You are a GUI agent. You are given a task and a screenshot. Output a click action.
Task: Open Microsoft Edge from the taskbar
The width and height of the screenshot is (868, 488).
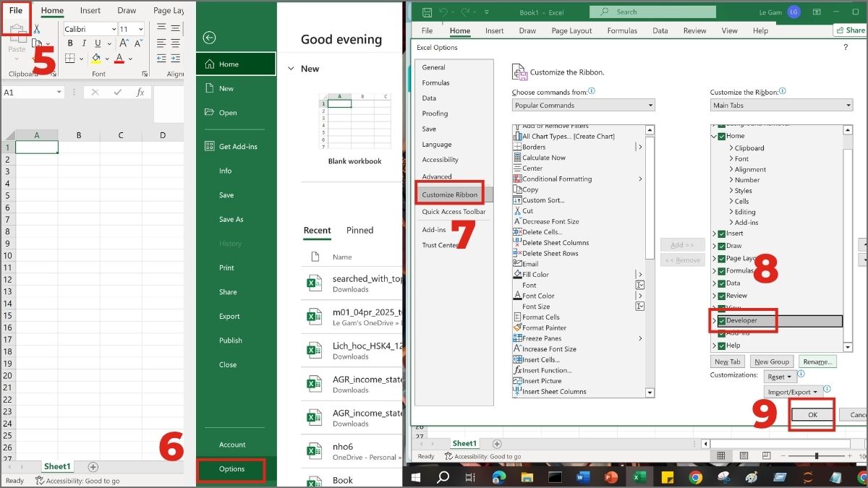[x=498, y=477]
